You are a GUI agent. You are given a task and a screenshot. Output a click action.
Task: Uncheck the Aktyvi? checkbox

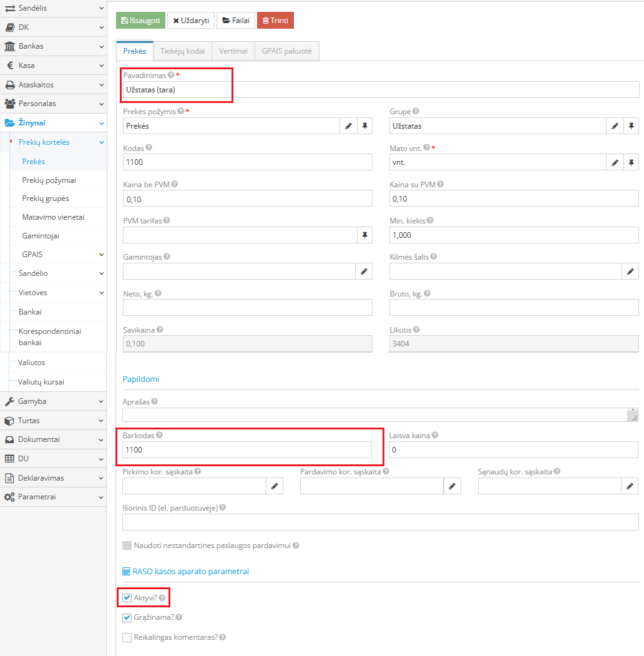[x=127, y=598]
